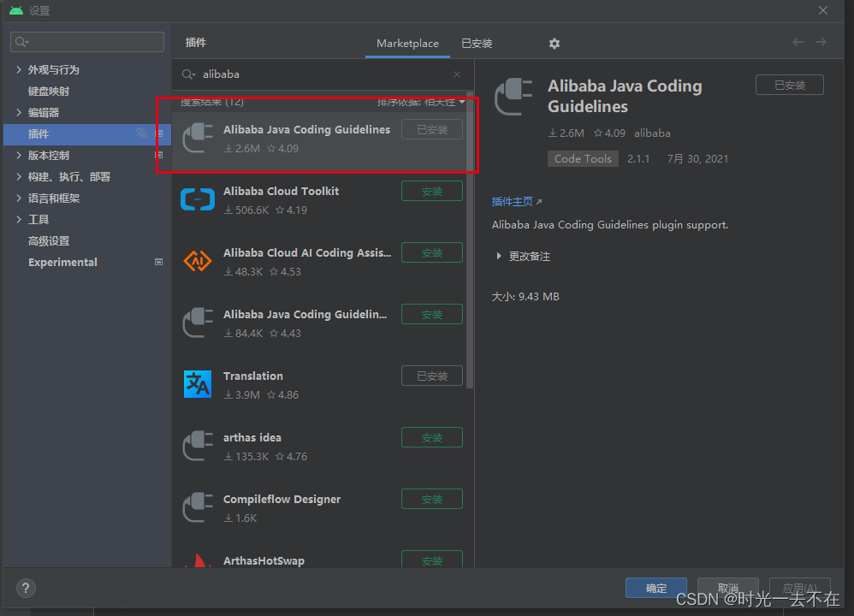Expand the 编辑器 settings group
Image resolution: width=854 pixels, height=616 pixels.
pyautogui.click(x=19, y=112)
